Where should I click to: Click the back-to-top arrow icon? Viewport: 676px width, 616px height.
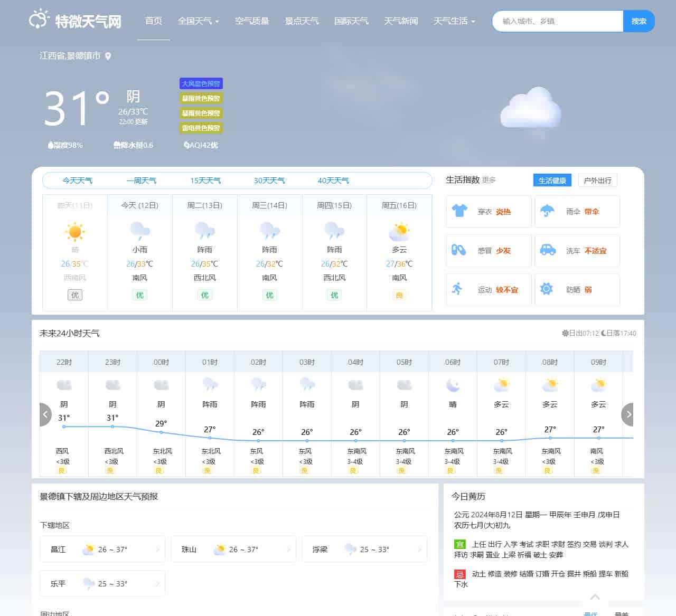coord(595,597)
